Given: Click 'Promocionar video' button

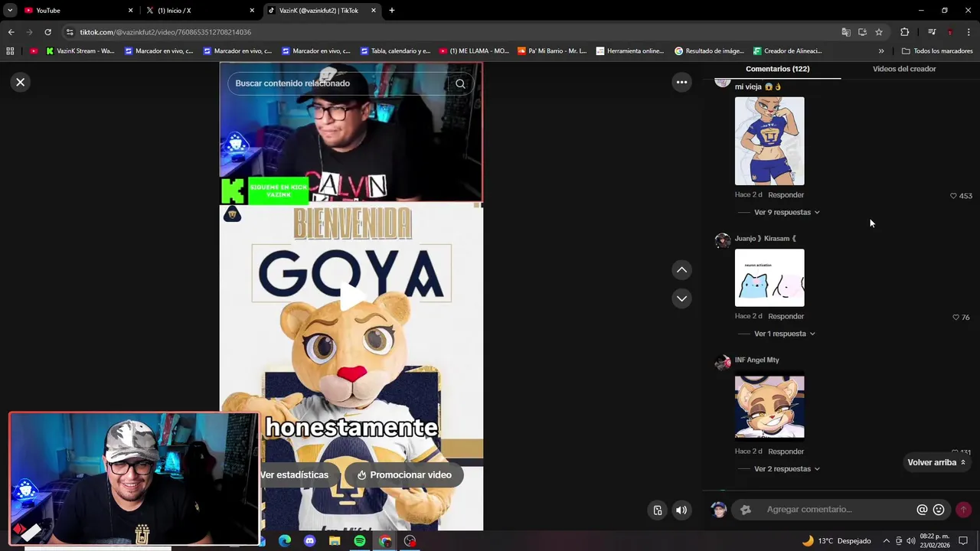Looking at the screenshot, I should [404, 474].
